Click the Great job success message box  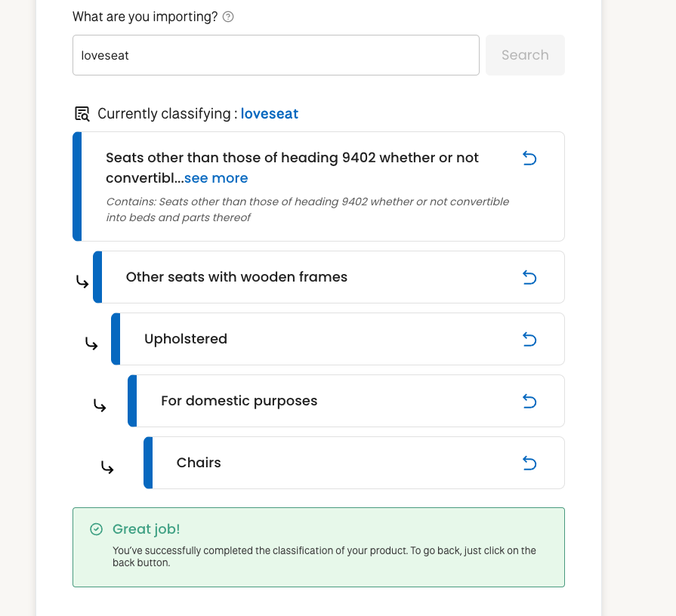tap(319, 547)
